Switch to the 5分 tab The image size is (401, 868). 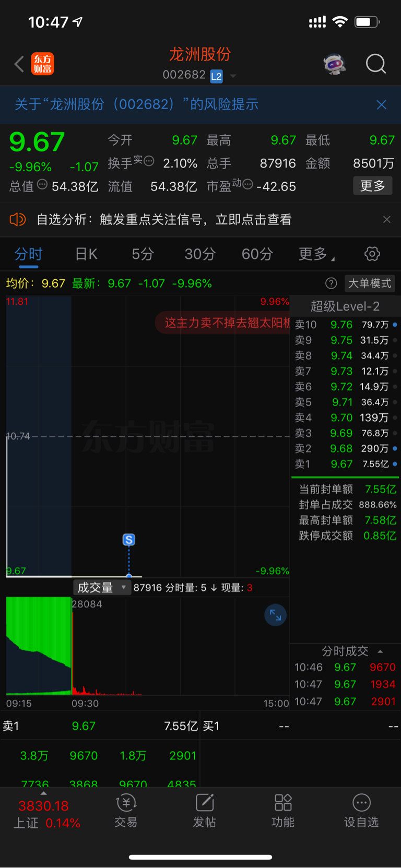click(x=143, y=254)
